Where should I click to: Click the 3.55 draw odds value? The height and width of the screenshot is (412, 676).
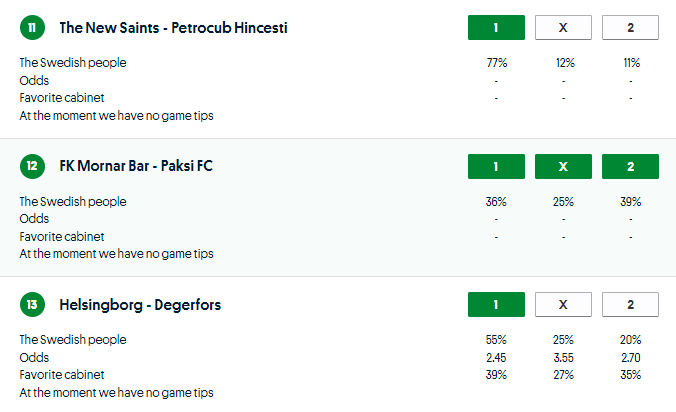pyautogui.click(x=563, y=357)
